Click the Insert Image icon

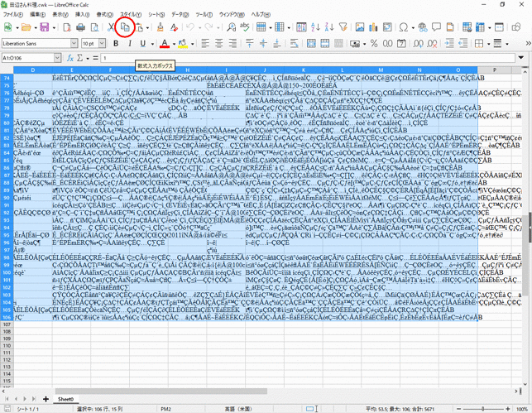point(360,27)
